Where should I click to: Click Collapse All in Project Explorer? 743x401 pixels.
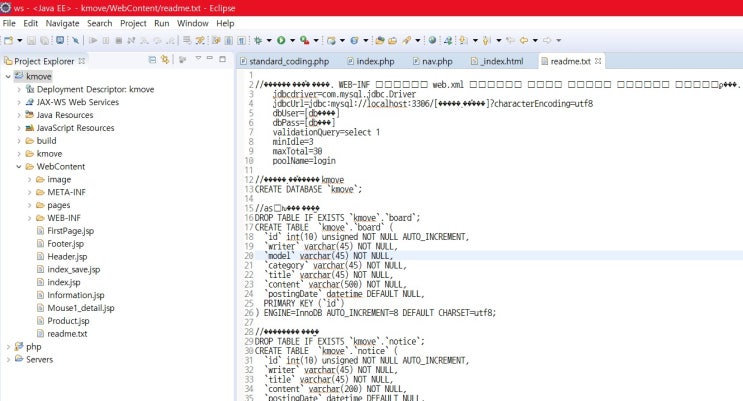pyautogui.click(x=152, y=60)
